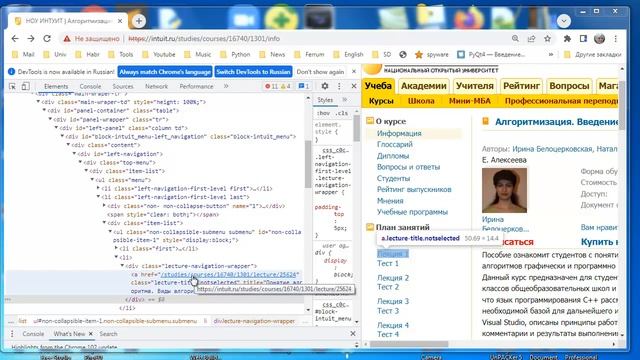Viewport: 640px width, 360px height.
Task: Close the bottom DevTools drawer
Action: coord(353,333)
